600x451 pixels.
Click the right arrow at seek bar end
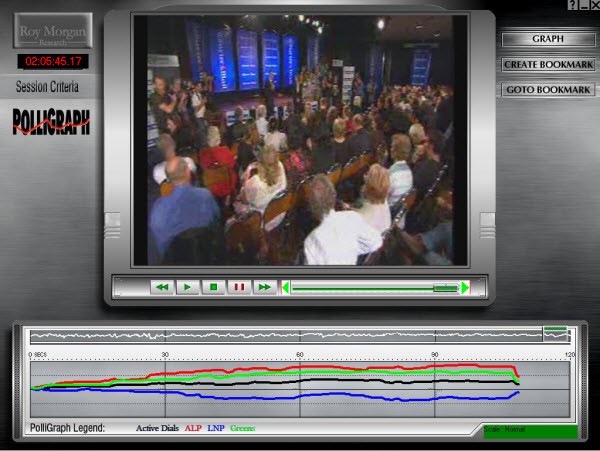click(465, 288)
